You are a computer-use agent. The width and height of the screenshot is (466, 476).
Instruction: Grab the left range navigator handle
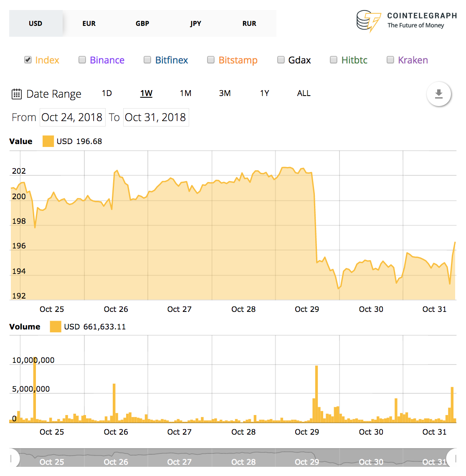13,458
